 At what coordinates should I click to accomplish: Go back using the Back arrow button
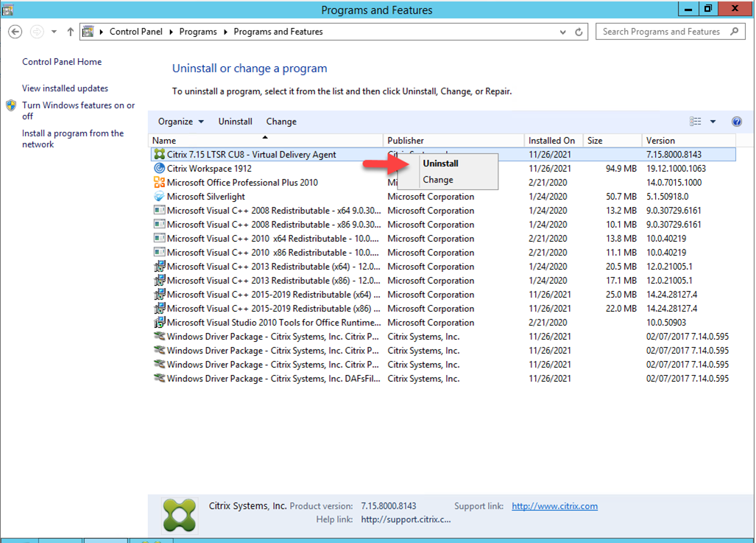pos(15,32)
